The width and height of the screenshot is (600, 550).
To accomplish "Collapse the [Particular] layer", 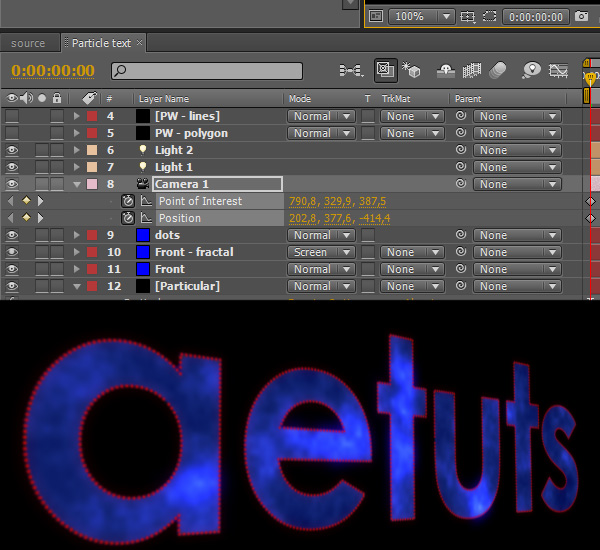I will pos(77,286).
